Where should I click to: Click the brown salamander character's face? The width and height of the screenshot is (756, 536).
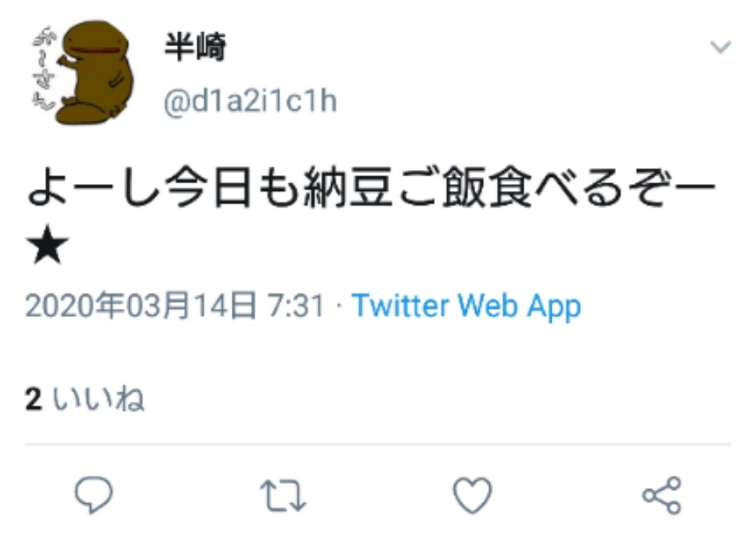coord(97,43)
